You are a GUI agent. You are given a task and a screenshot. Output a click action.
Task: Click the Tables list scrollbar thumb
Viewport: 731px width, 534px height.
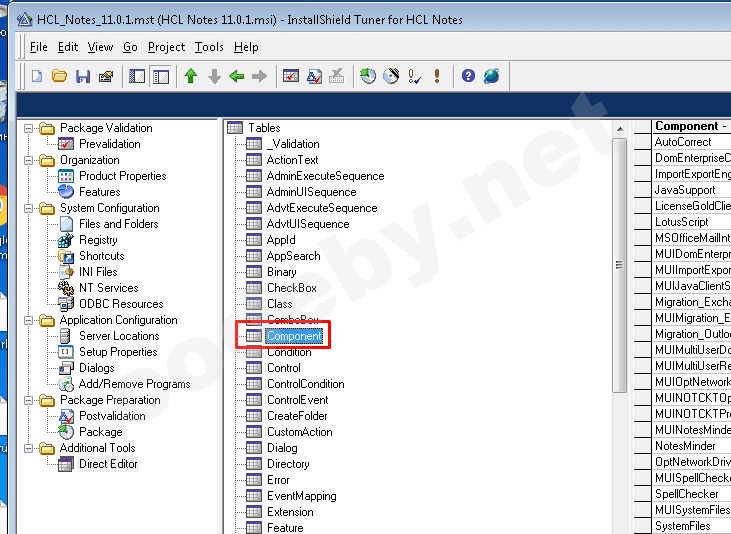619,265
